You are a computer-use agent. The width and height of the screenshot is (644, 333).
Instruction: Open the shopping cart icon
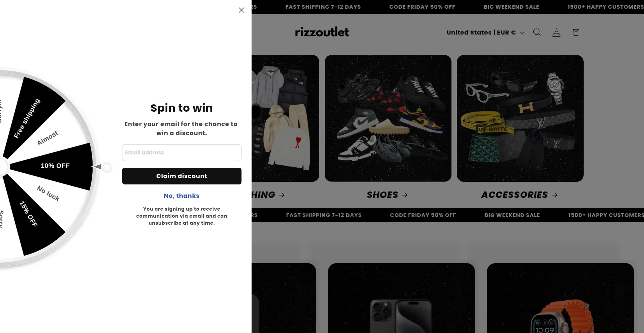point(576,33)
